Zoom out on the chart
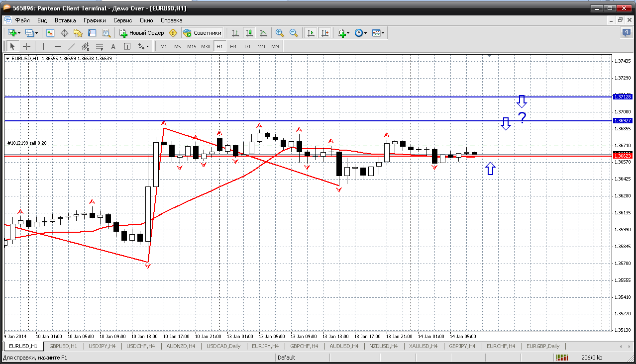This screenshot has width=636, height=364. 294,33
